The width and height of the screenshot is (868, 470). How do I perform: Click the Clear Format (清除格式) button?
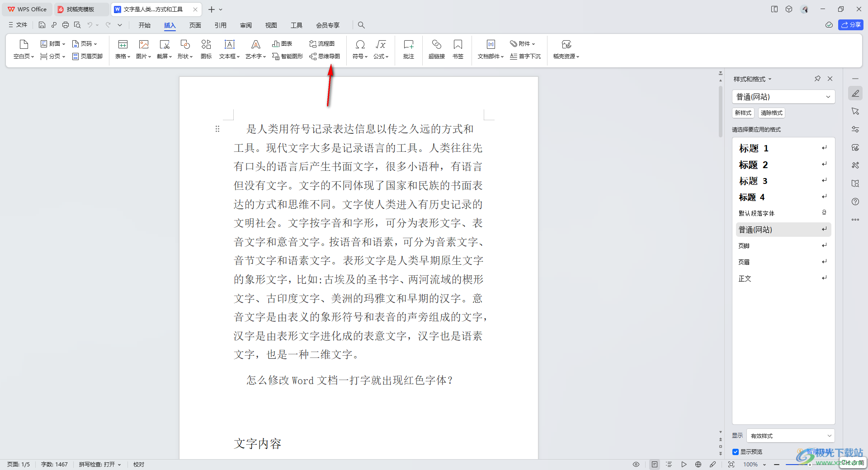(x=772, y=113)
